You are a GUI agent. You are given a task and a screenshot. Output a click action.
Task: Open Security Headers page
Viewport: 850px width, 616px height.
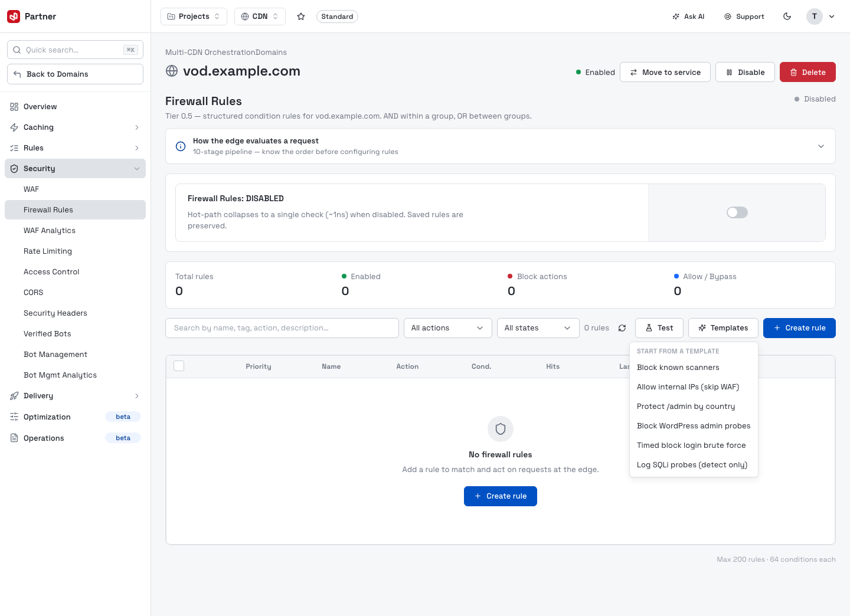(75, 313)
